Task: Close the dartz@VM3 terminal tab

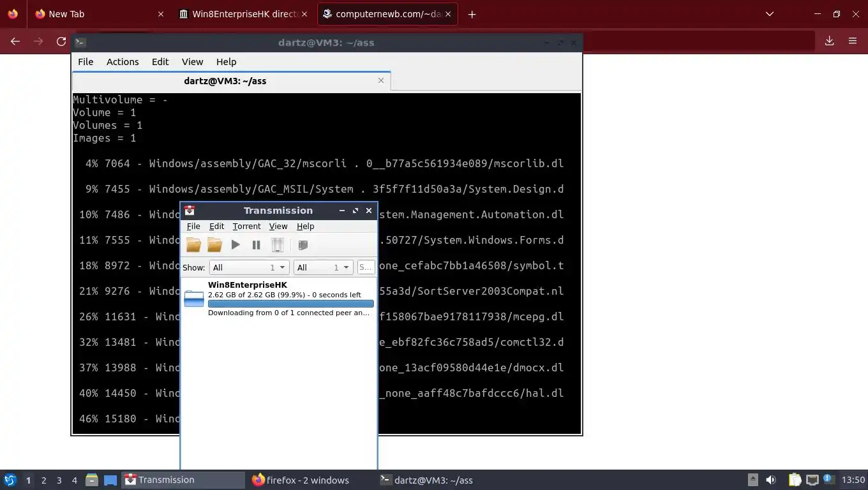Action: click(381, 80)
